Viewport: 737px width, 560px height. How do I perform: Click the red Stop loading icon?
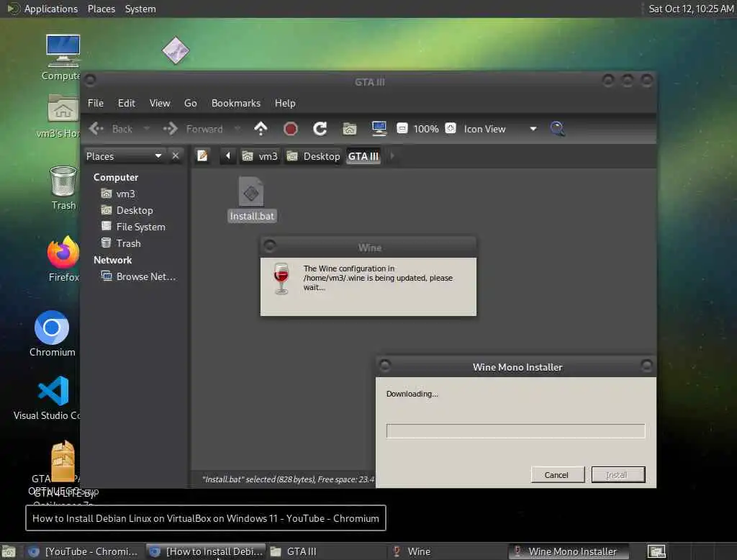pyautogui.click(x=291, y=128)
